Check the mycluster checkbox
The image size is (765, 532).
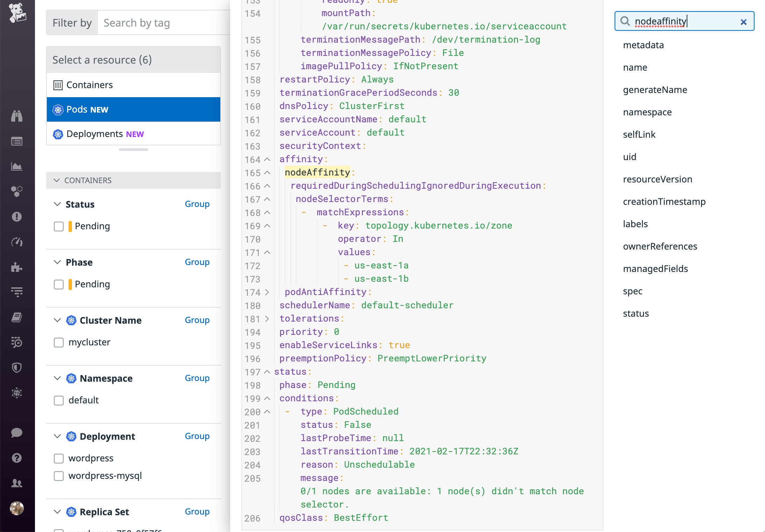(58, 343)
